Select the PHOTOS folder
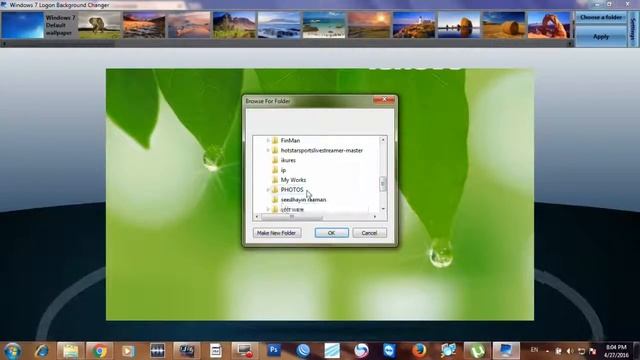 pos(292,190)
